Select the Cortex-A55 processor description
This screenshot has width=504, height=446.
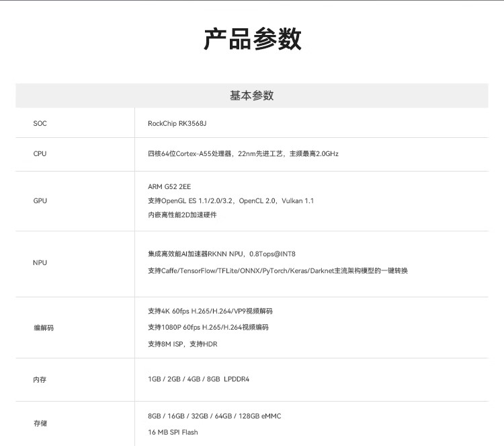(x=243, y=154)
